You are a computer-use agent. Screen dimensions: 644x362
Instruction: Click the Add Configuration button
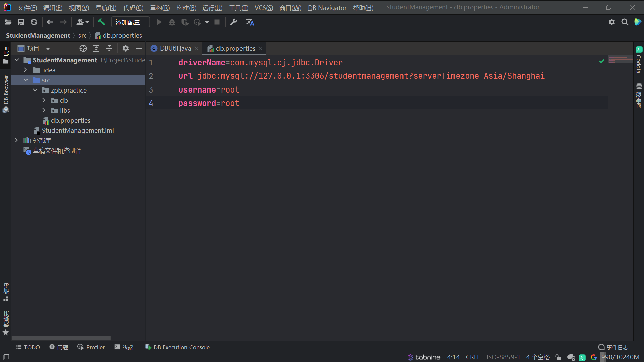point(130,22)
